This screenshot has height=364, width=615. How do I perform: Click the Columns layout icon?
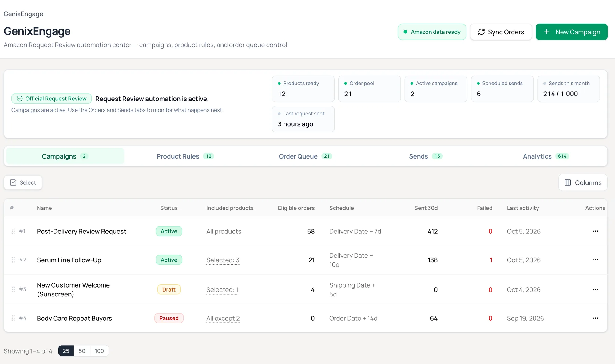coord(568,182)
